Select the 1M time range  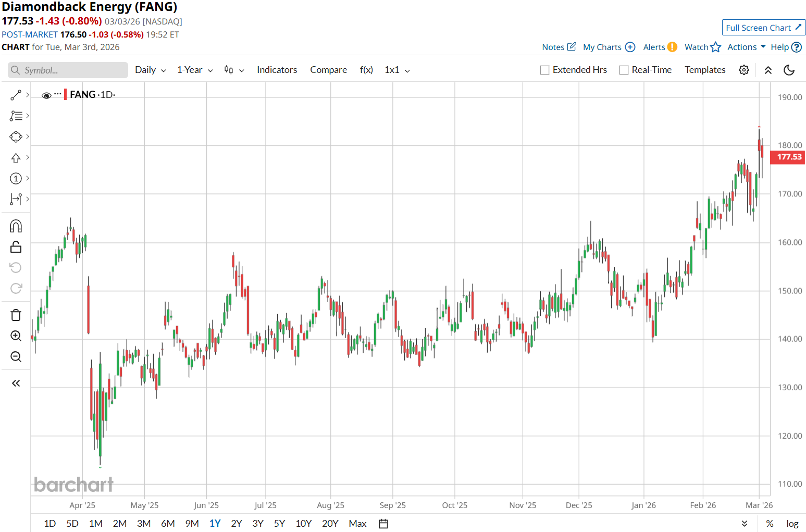96,523
